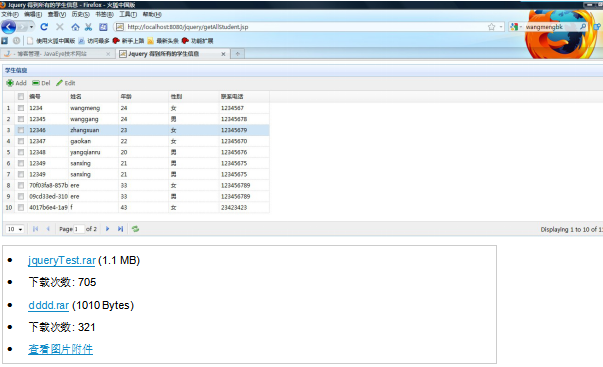Click the first bookmarks toolbar sidebar icon
This screenshot has width=603, height=367.
[5, 40]
